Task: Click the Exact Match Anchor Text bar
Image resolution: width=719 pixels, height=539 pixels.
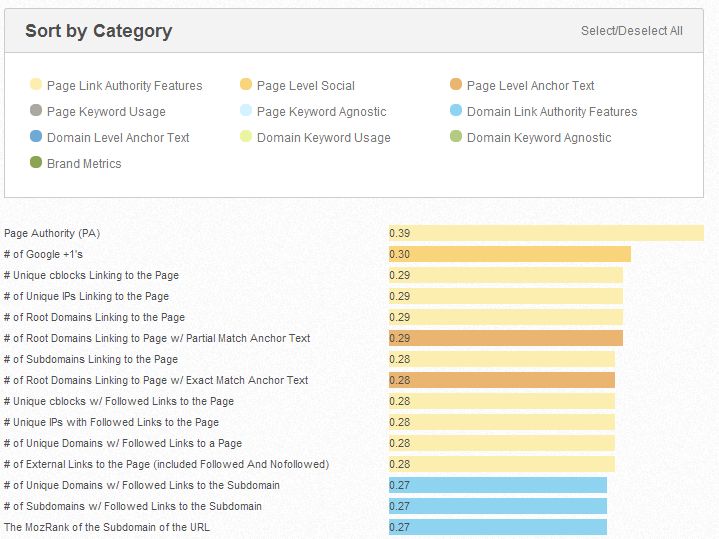Action: click(x=502, y=380)
